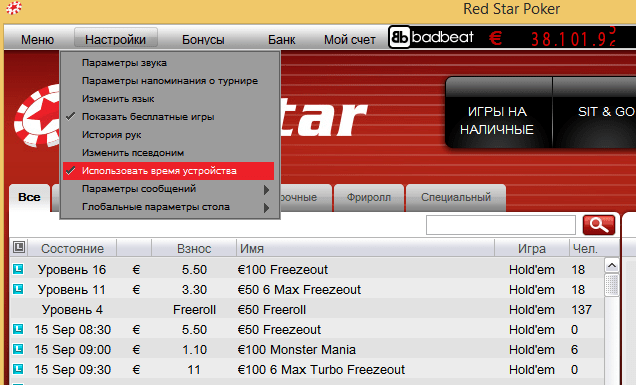Screen dimensions: 636x385
Task: Select the '€50 6 Max Freezeout' tournament name
Action: tap(299, 290)
